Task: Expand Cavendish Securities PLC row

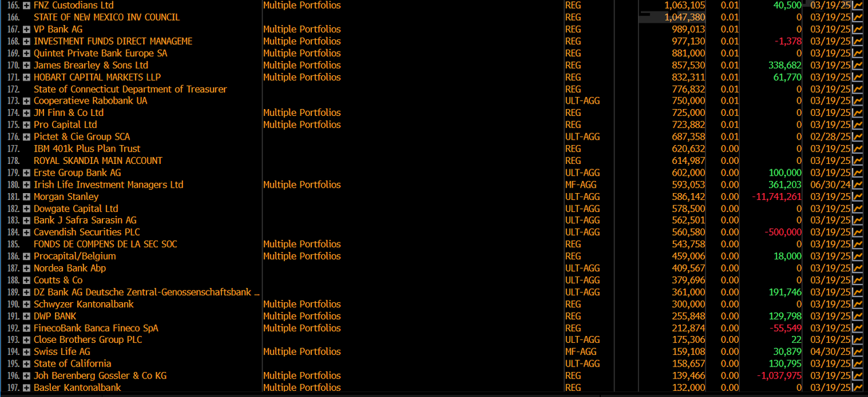Action: [x=26, y=232]
